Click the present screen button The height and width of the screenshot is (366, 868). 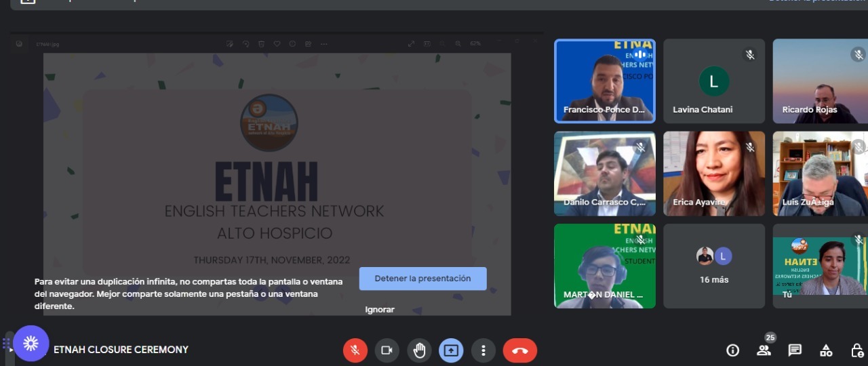(x=451, y=350)
